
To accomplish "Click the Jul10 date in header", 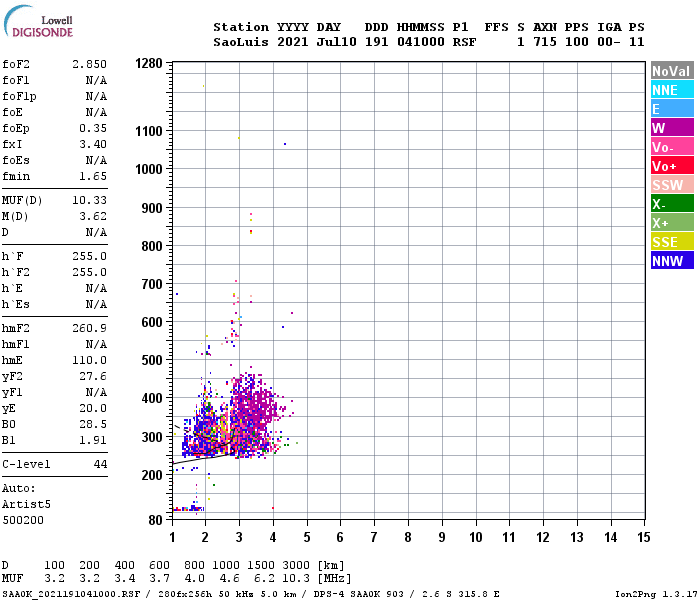I will point(337,42).
